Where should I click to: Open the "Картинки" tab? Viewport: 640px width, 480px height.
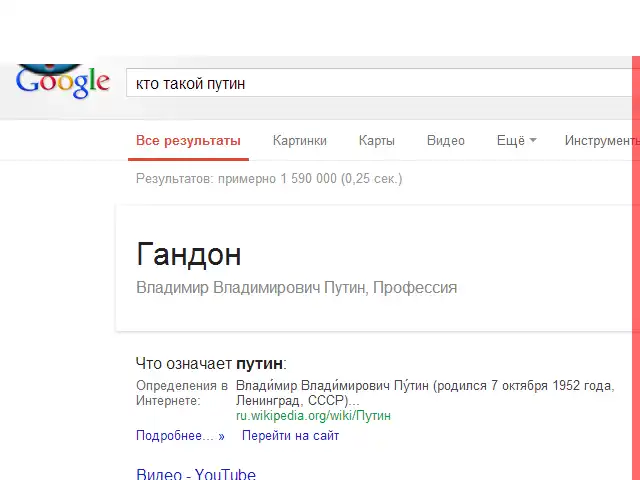click(x=299, y=141)
